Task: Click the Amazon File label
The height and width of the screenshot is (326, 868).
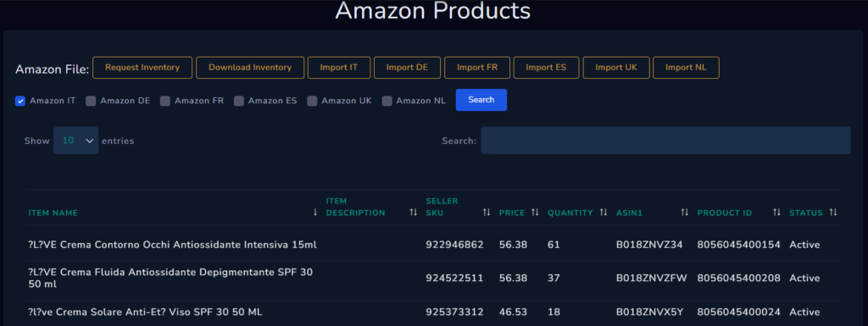Action: coord(52,69)
